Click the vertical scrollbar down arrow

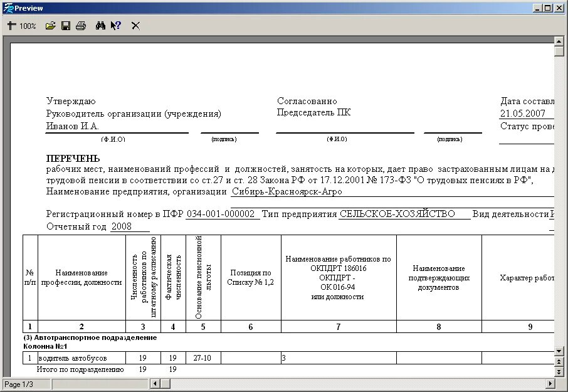(559, 351)
